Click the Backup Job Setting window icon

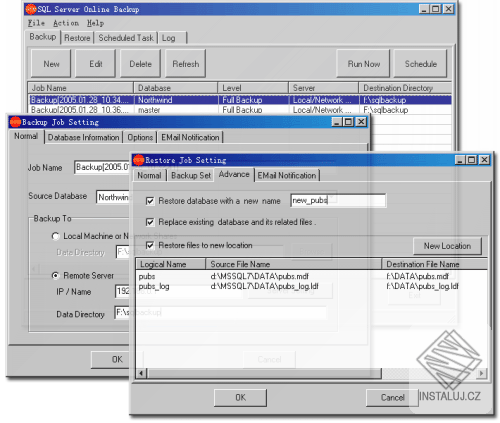(x=15, y=122)
